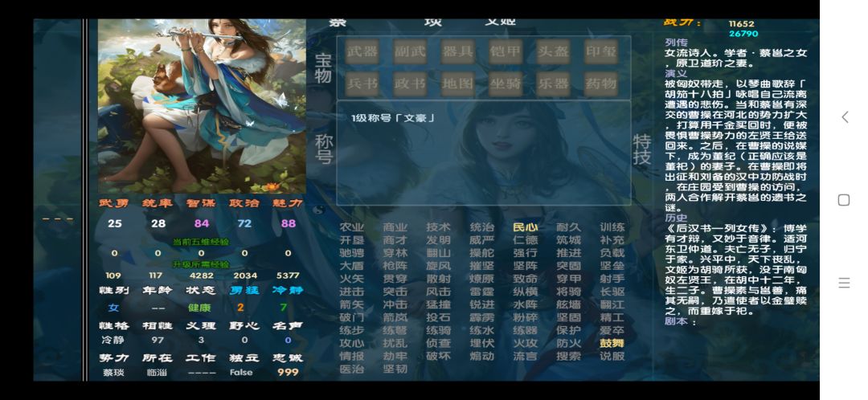This screenshot has width=868, height=400.
Task: Click the 霹雳 skill label
Action: pos(481,317)
